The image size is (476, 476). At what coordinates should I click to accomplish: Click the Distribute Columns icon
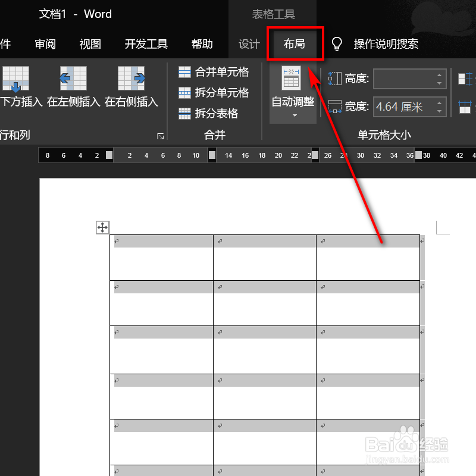(465, 107)
